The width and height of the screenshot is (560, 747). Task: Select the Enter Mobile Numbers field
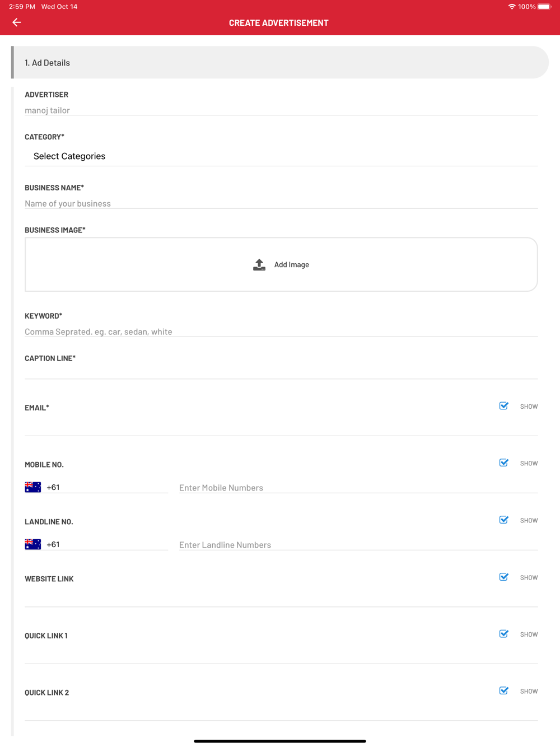pyautogui.click(x=358, y=488)
